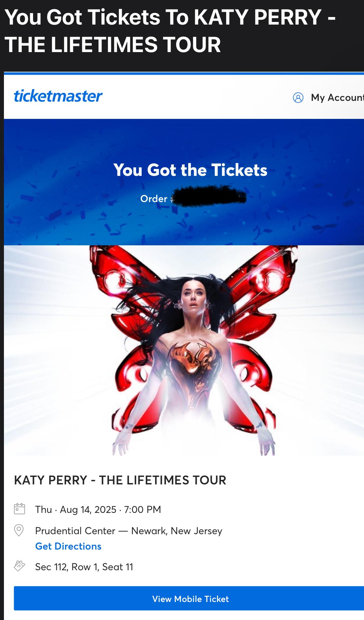The height and width of the screenshot is (620, 364).
Task: Click the location pin icon by venue
Action: (19, 531)
